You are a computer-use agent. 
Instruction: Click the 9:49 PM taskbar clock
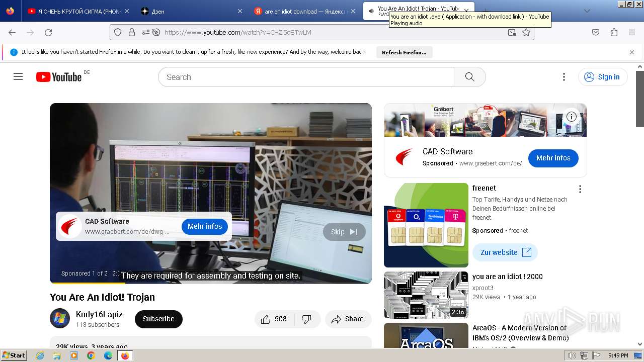[618, 355]
